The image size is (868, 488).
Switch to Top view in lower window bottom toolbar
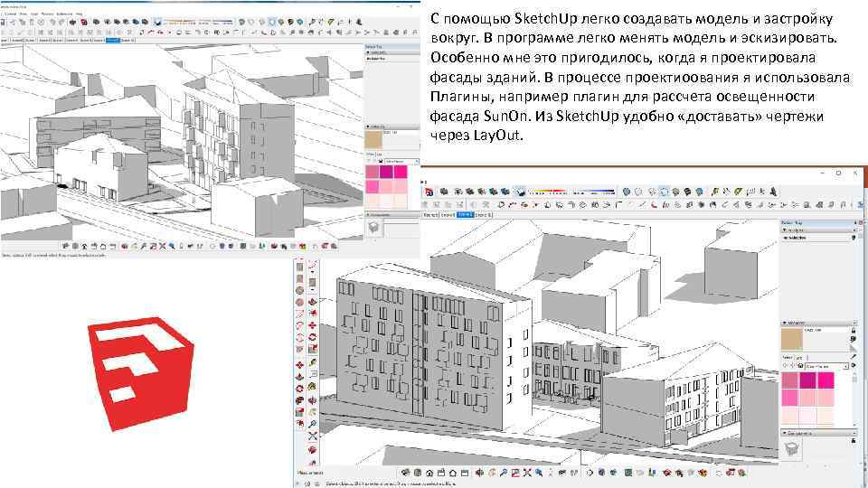[419, 473]
